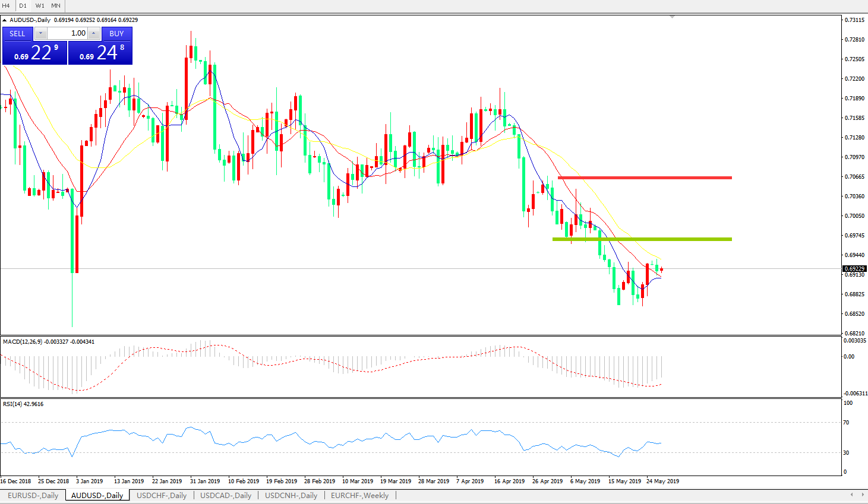Select the MN monthly timeframe button
Image resolution: width=868 pixels, height=504 pixels.
pos(56,5)
